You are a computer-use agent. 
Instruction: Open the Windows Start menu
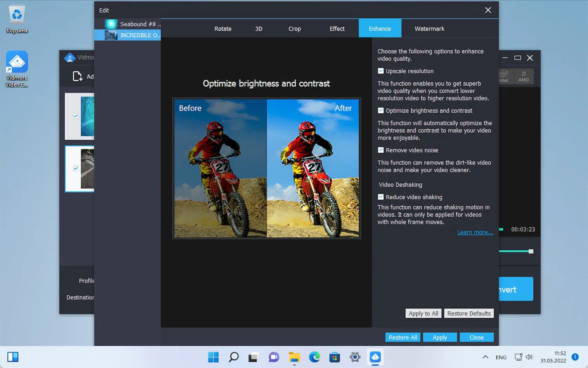[x=213, y=357]
